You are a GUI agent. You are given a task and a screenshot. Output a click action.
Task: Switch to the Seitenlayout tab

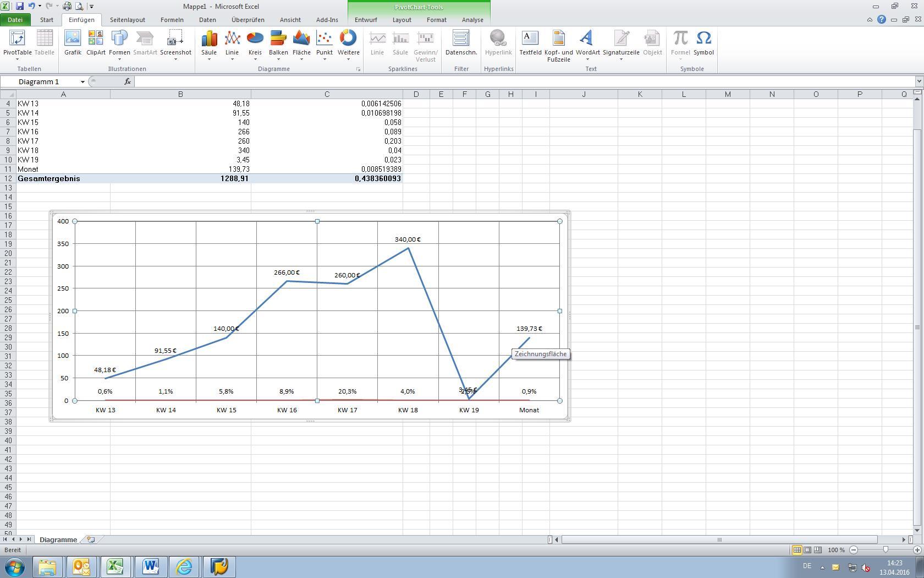pyautogui.click(x=128, y=19)
